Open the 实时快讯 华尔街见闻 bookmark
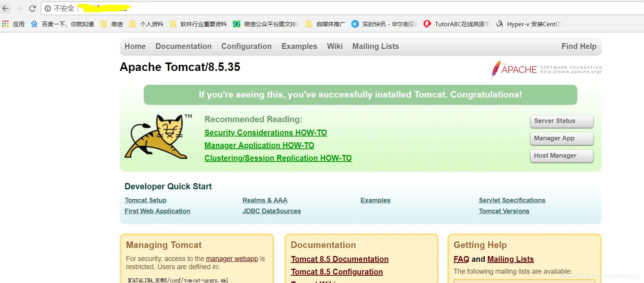Viewport: 644px width, 283px height. [x=384, y=24]
